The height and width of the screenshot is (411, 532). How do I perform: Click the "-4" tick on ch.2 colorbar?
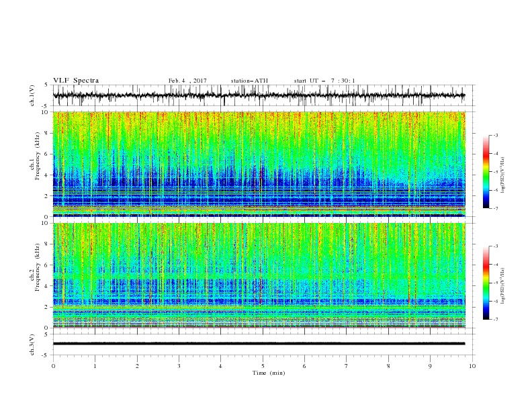tap(496, 265)
